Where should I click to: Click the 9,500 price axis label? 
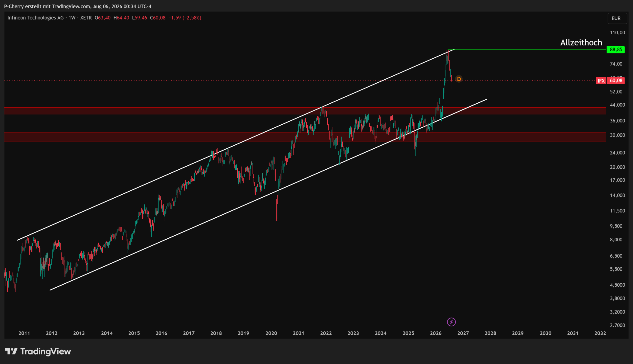click(616, 226)
